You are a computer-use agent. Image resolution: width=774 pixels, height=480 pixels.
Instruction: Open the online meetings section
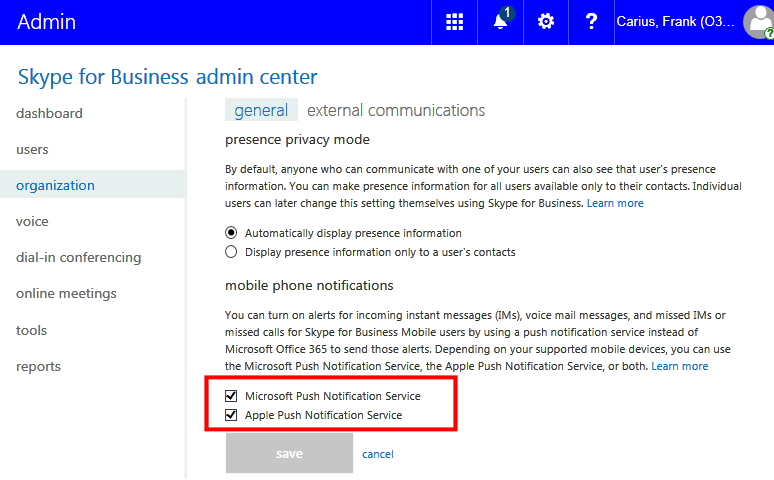66,293
